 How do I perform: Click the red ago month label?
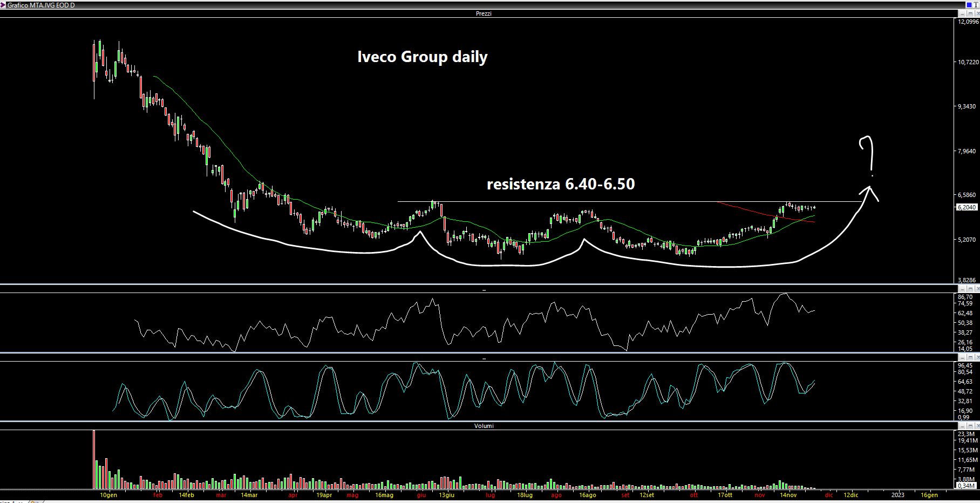point(556,495)
